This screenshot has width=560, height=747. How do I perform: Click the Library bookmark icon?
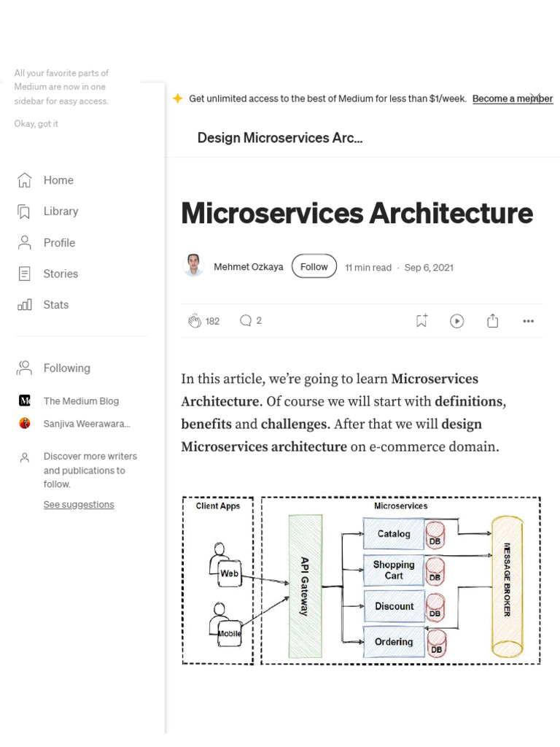[24, 212]
